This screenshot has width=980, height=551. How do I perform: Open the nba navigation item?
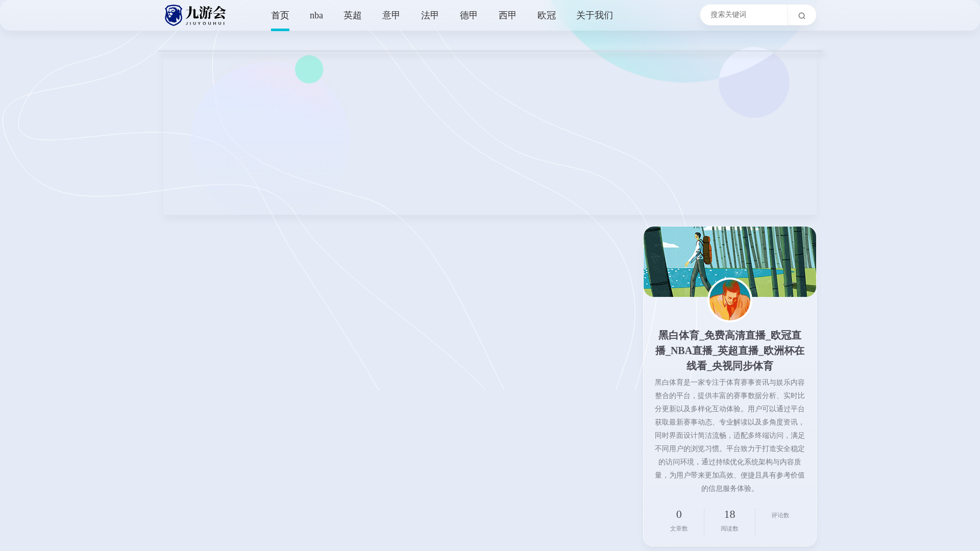point(316,15)
